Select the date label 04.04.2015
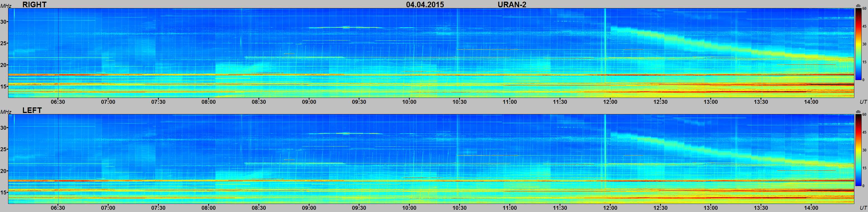 tap(425, 4)
